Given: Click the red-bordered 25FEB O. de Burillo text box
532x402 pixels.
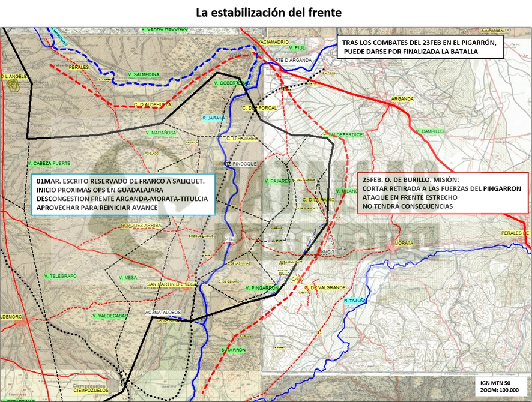Looking at the screenshot, I should tap(443, 193).
